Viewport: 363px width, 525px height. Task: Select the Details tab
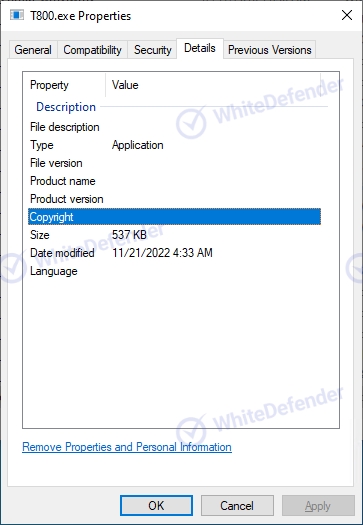[x=200, y=49]
